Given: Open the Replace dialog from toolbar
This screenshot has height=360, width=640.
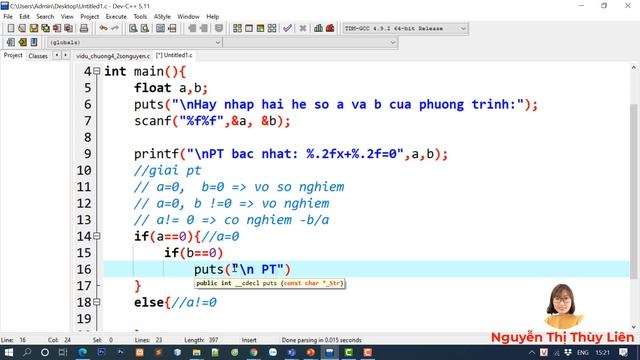Looking at the screenshot, I should tap(144, 28).
